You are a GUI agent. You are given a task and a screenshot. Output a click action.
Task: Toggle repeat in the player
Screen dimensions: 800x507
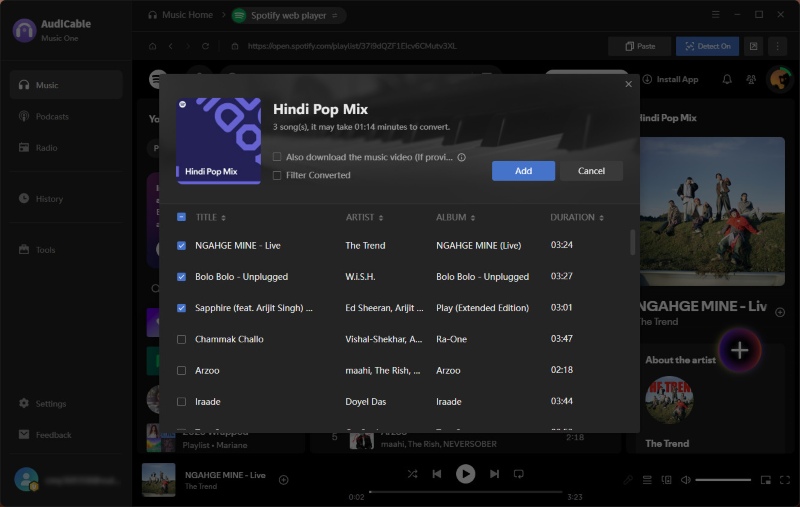[518, 474]
